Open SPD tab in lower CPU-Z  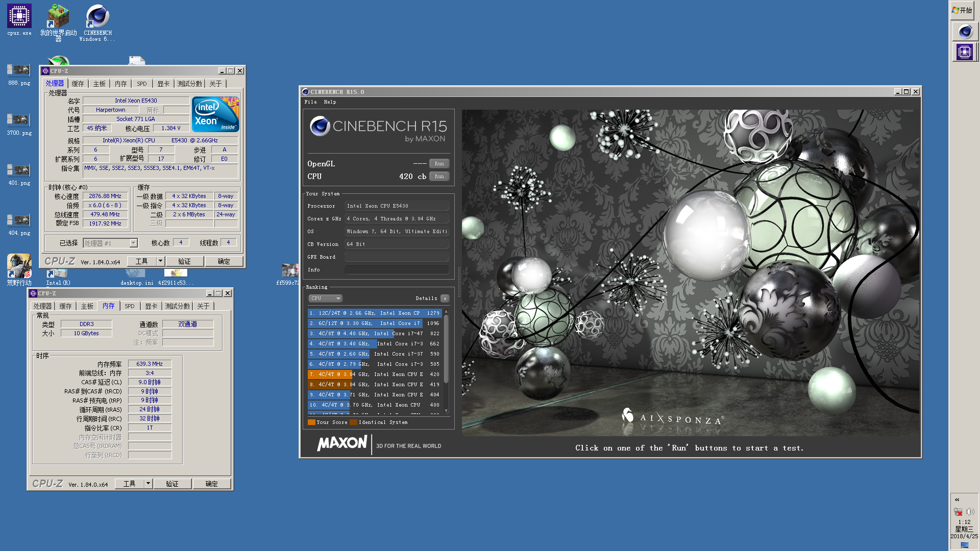click(x=130, y=306)
